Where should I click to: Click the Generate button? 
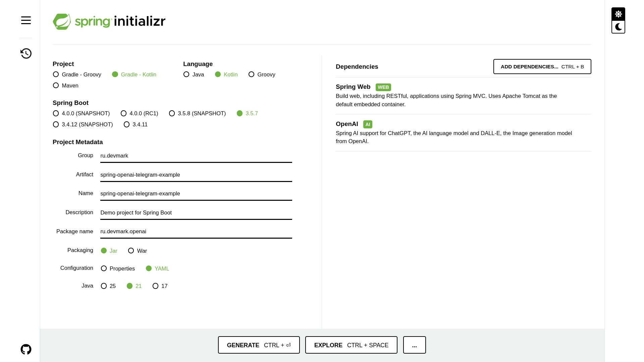[259, 345]
